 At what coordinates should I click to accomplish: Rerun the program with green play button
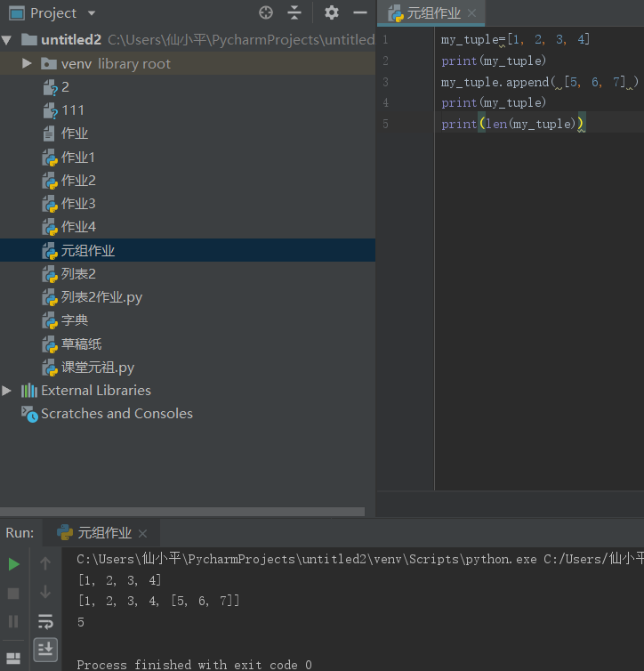pos(13,564)
